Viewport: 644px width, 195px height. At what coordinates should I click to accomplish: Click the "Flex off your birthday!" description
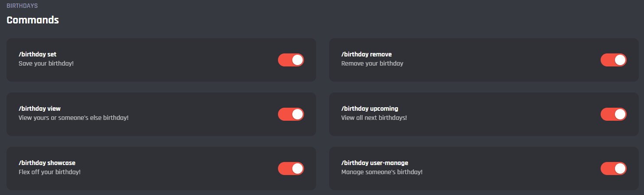coord(49,172)
